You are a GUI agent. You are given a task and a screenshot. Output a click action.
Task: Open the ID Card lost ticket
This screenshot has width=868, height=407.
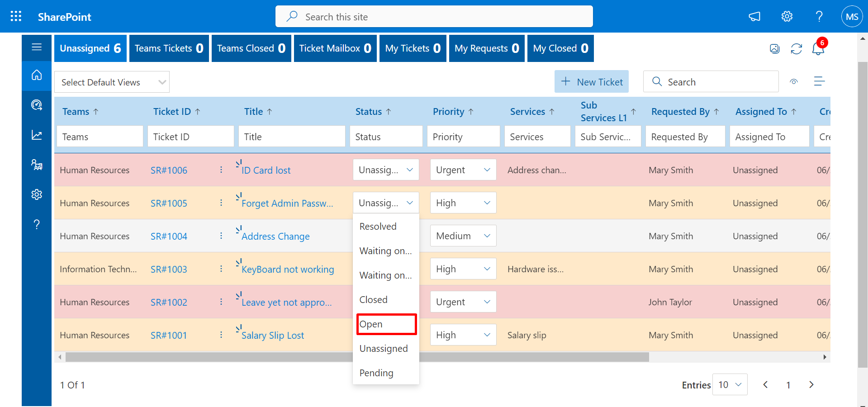coord(266,170)
